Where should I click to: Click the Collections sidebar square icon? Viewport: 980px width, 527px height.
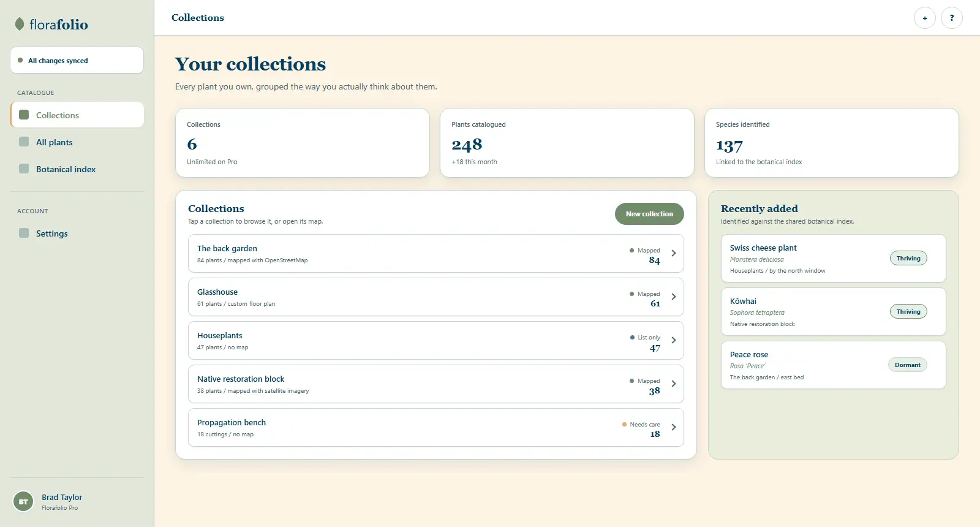coord(24,115)
